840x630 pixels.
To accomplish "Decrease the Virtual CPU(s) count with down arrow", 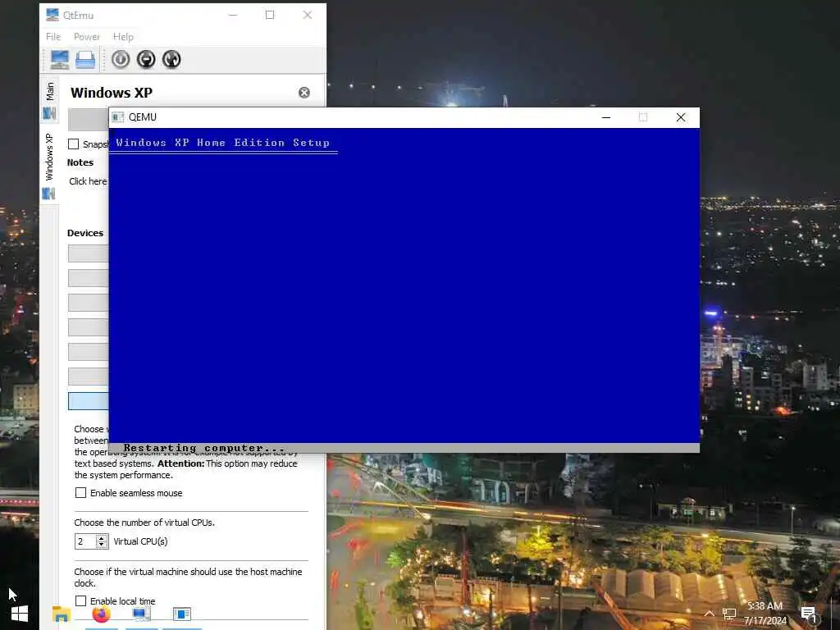I will click(102, 545).
